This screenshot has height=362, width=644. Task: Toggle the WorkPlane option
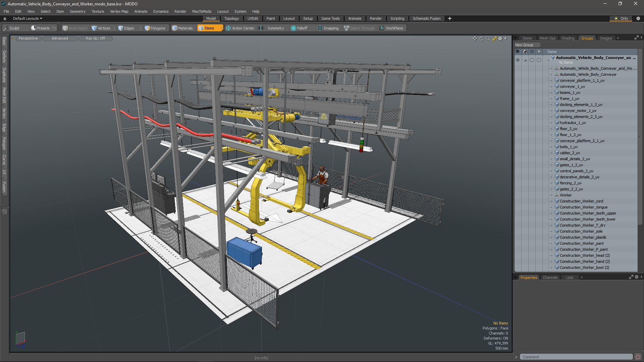(x=391, y=28)
